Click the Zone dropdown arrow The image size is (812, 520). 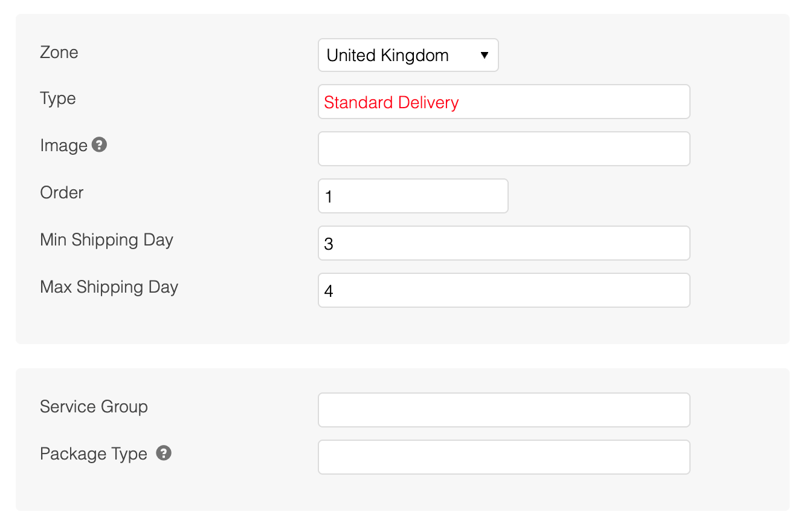tap(484, 56)
